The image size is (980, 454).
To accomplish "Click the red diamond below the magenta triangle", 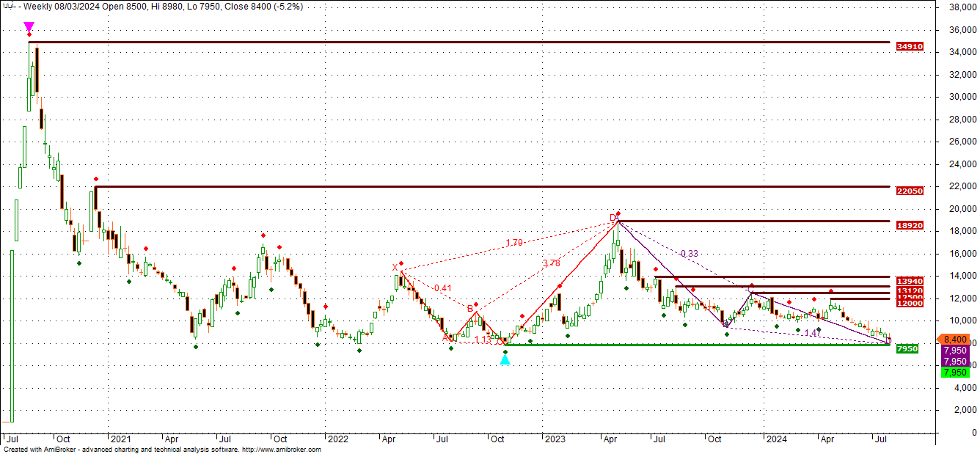I will tap(29, 34).
